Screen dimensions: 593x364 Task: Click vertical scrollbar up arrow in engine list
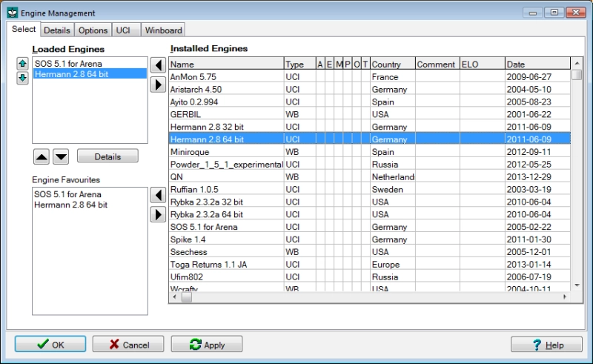tap(577, 63)
